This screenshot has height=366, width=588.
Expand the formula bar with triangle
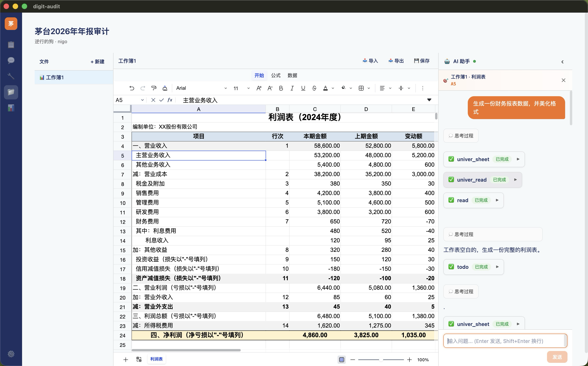click(x=429, y=100)
